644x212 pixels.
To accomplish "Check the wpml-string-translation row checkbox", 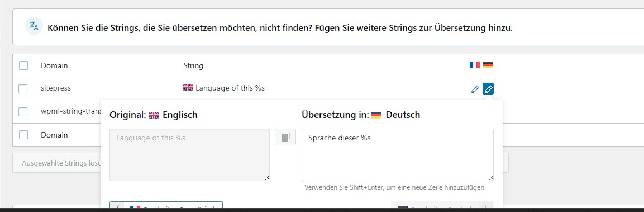I will pyautogui.click(x=23, y=111).
